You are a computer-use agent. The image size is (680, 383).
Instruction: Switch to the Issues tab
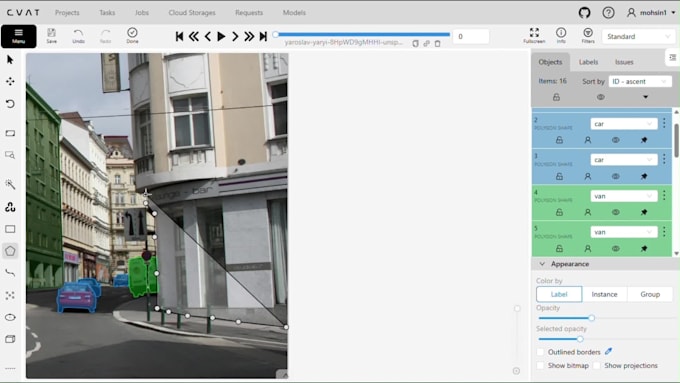point(624,62)
